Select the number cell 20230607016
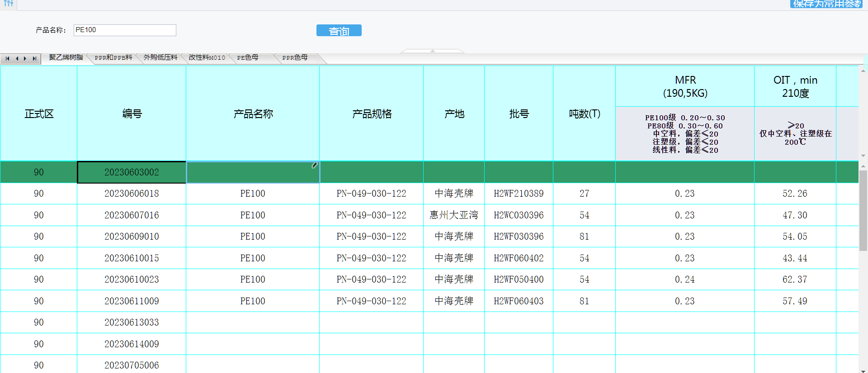 132,215
